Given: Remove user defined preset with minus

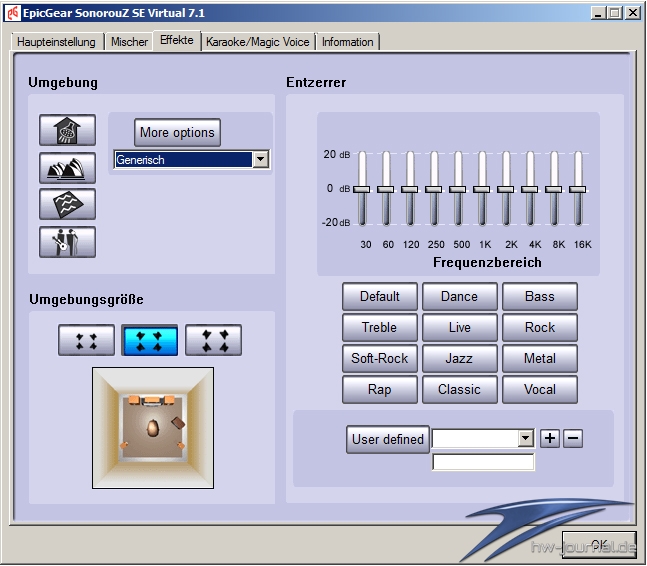Looking at the screenshot, I should 573,438.
